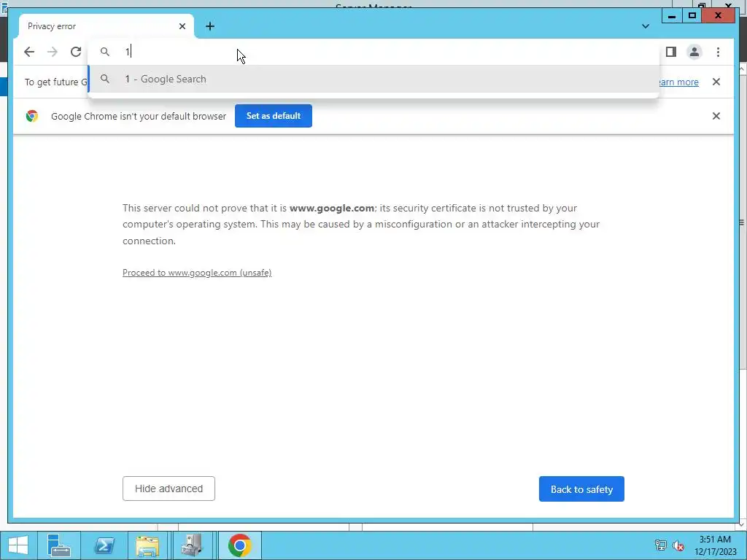Dismiss the default browser infobar
Screen dimensions: 747x560
[x=716, y=116]
